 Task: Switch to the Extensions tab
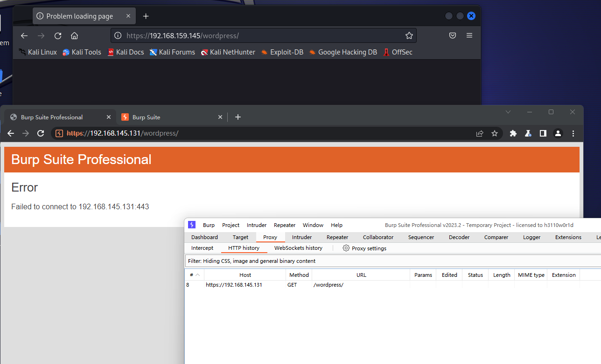pos(568,237)
